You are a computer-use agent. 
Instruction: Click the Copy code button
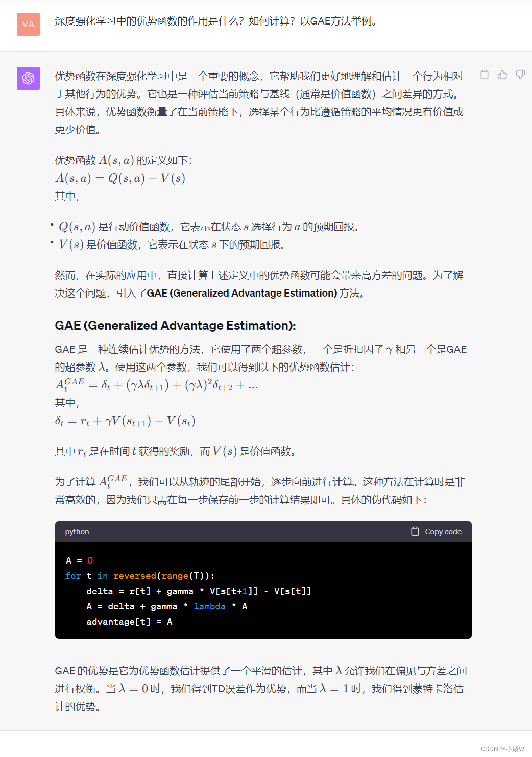(437, 531)
